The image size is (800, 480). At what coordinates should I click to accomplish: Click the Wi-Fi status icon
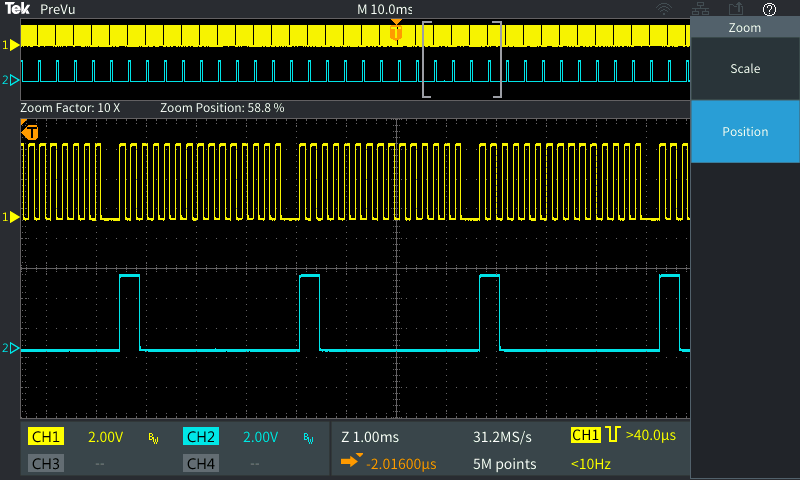(663, 9)
